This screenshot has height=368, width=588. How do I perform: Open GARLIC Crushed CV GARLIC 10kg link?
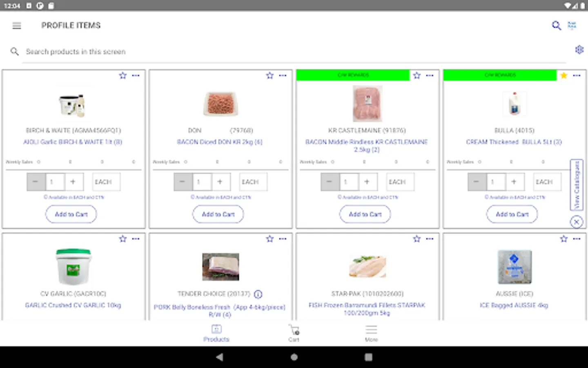[x=73, y=305]
